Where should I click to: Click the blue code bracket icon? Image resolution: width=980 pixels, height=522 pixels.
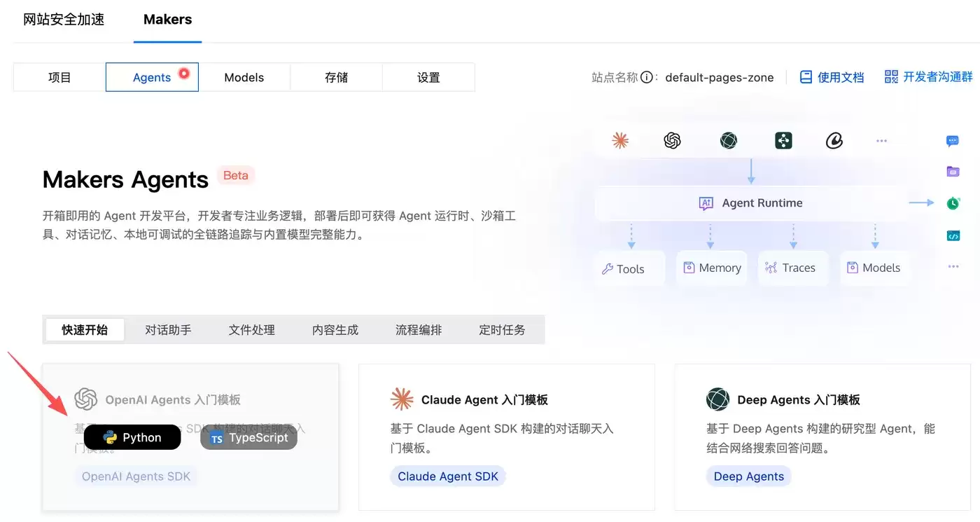click(x=953, y=236)
